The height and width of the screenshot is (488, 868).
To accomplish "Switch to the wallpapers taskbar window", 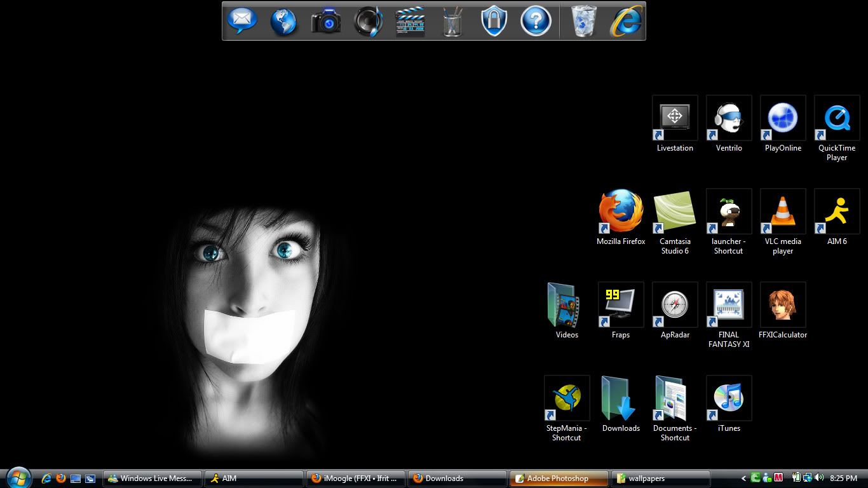I will pos(660,478).
